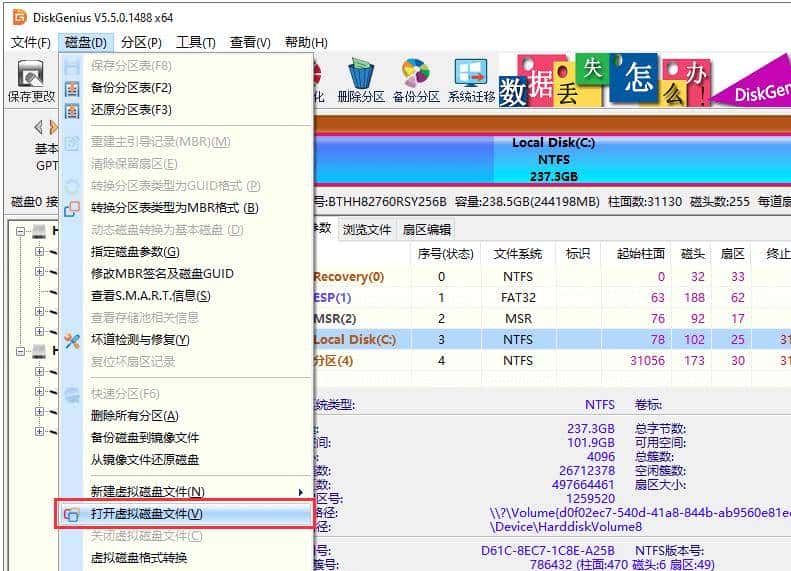This screenshot has height=571, width=791.
Task: Click the forward arrow in disk navigation
Action: pyautogui.click(x=53, y=127)
